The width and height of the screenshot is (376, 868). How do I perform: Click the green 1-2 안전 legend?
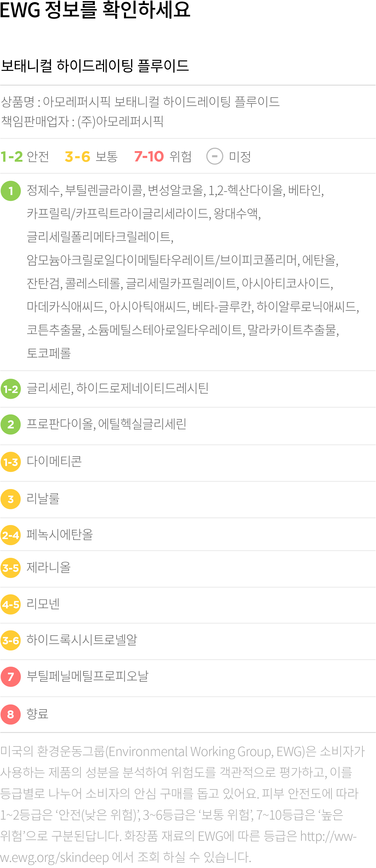(25, 156)
